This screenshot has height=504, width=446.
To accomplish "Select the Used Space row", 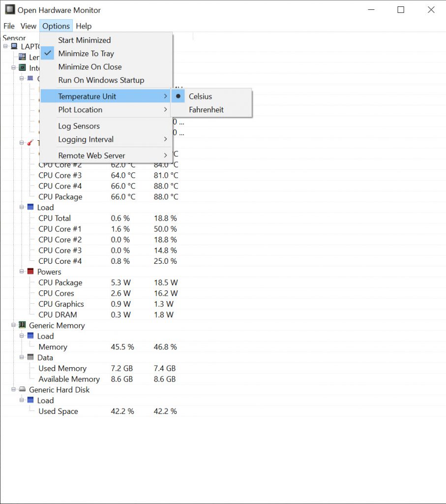I will pyautogui.click(x=58, y=411).
